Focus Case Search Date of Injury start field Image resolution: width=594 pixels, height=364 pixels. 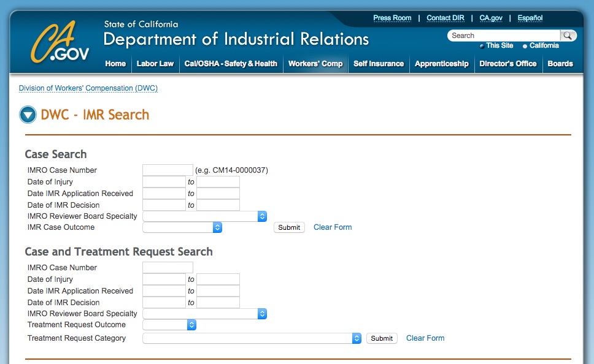click(x=164, y=182)
